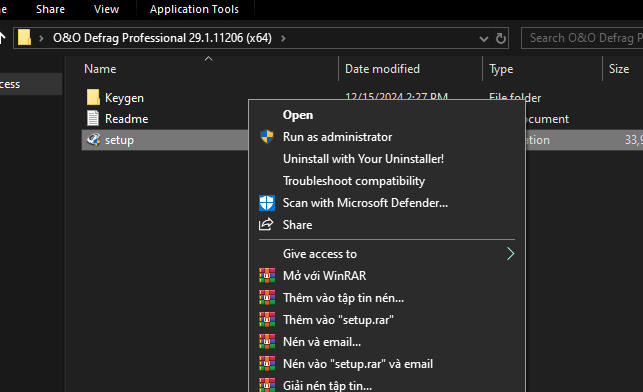Image resolution: width=643 pixels, height=392 pixels.
Task: Click WinRAR icon beside Nén và email
Action: point(267,342)
